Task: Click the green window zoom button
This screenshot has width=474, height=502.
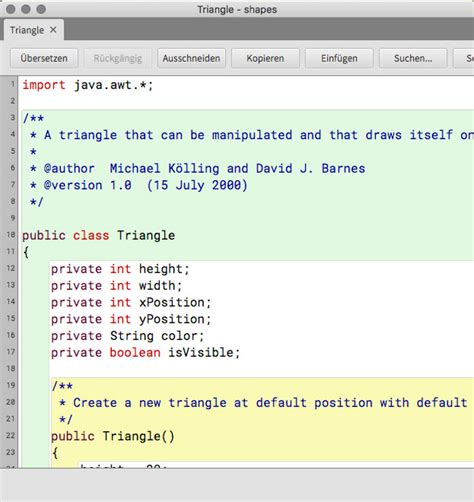Action: coord(41,9)
